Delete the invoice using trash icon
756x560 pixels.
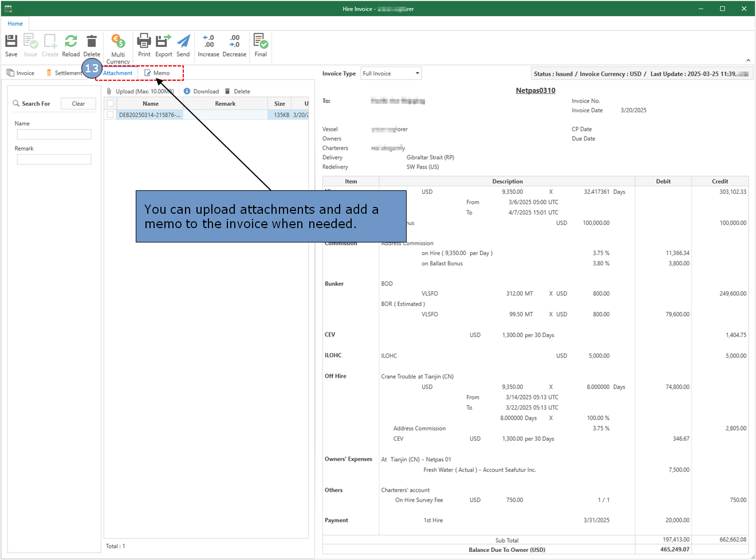92,41
